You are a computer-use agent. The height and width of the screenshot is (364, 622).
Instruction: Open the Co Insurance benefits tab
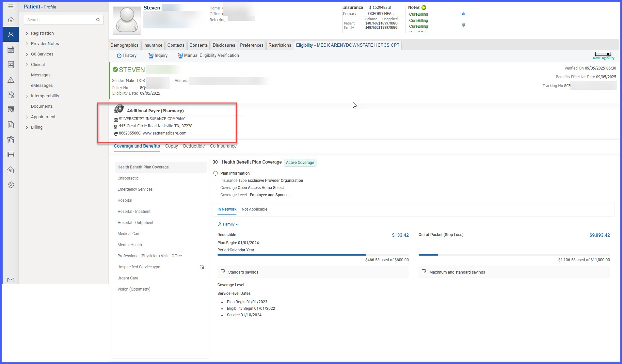(223, 146)
